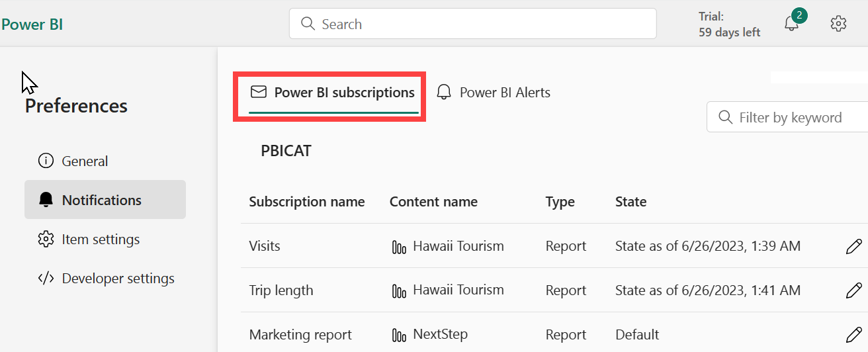Click the Hawaii Tourism report icon in the Visits row

tap(399, 247)
